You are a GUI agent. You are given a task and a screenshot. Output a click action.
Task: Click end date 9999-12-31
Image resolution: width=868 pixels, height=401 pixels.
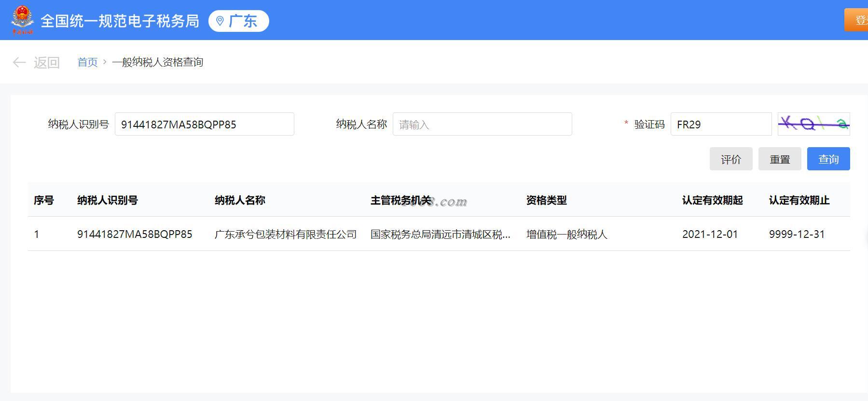[x=797, y=234]
